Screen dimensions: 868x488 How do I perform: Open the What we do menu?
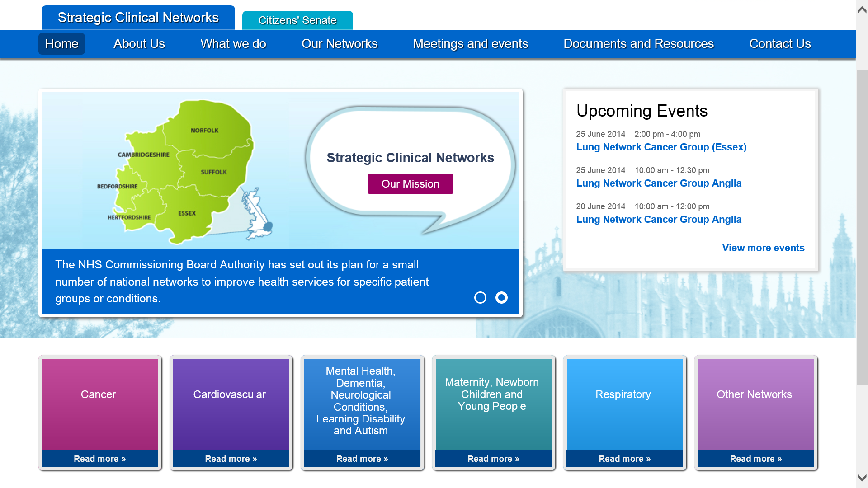[233, 44]
